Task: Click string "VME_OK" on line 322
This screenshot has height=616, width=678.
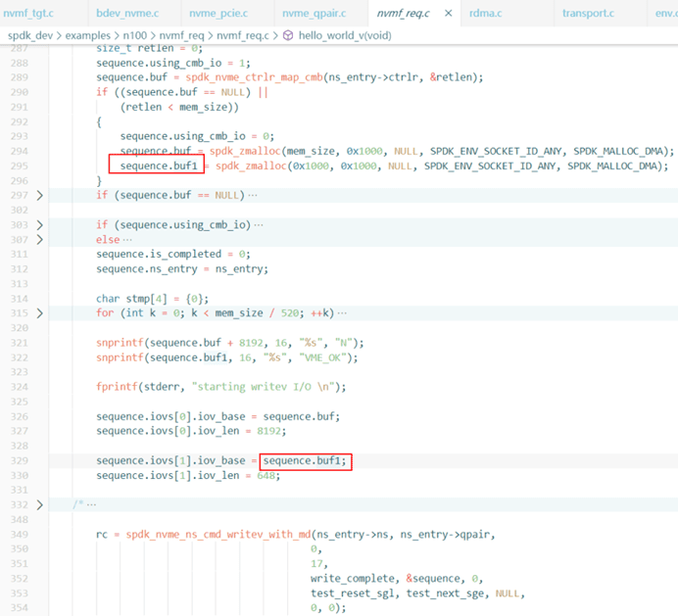Action: [322, 357]
